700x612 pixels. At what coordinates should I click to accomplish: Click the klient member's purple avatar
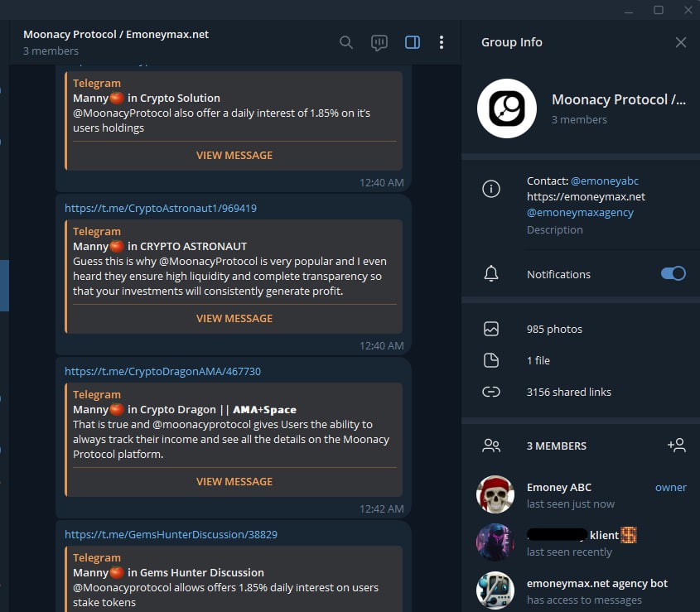[x=495, y=542]
